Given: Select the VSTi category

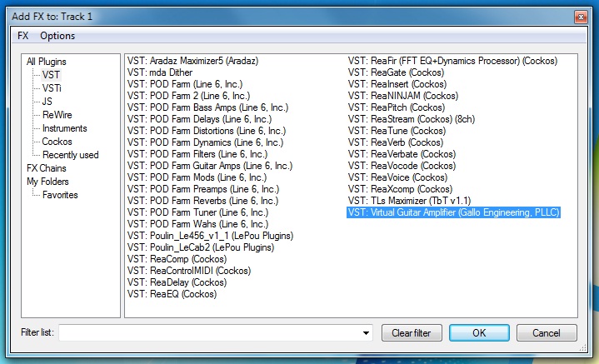Looking at the screenshot, I should tap(52, 88).
